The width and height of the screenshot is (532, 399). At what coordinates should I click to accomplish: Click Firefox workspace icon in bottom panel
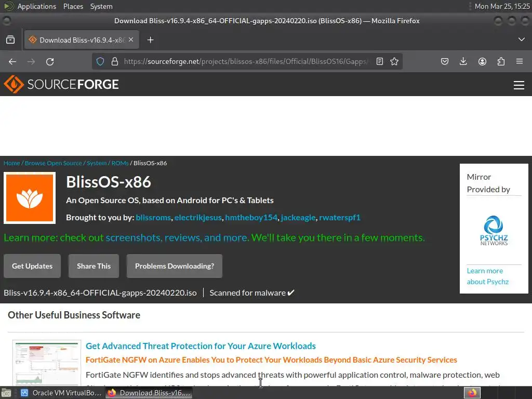(472, 393)
